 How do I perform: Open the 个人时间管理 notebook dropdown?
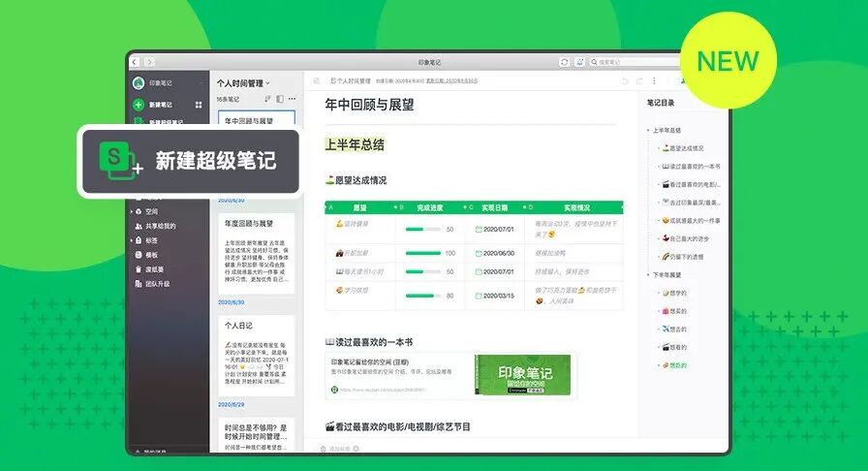[x=243, y=83]
